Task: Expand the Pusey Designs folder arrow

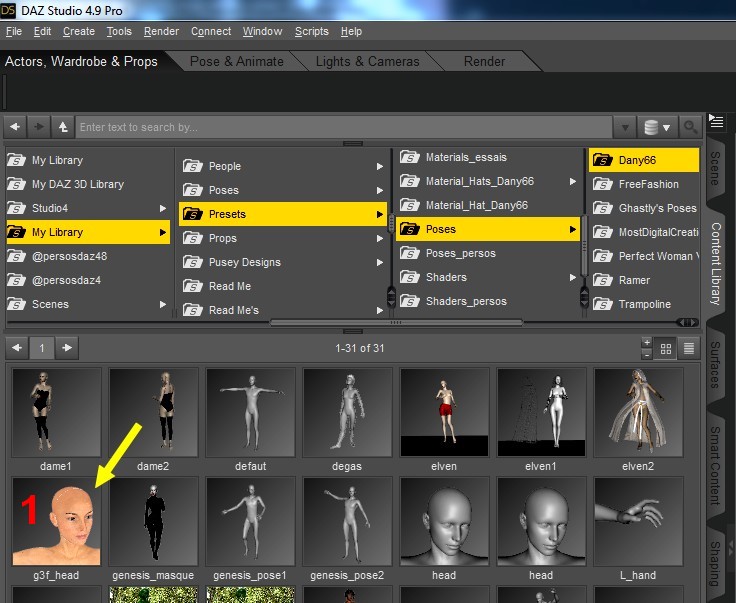Action: [x=379, y=262]
